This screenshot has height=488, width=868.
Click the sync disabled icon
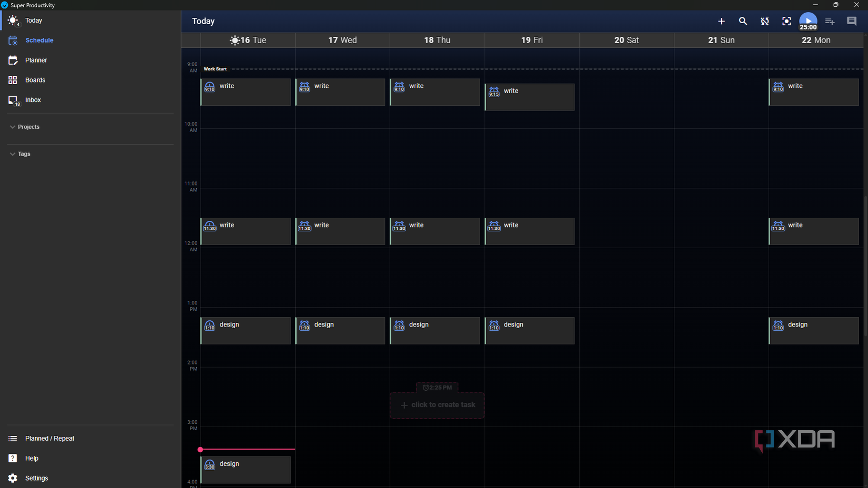pos(765,21)
